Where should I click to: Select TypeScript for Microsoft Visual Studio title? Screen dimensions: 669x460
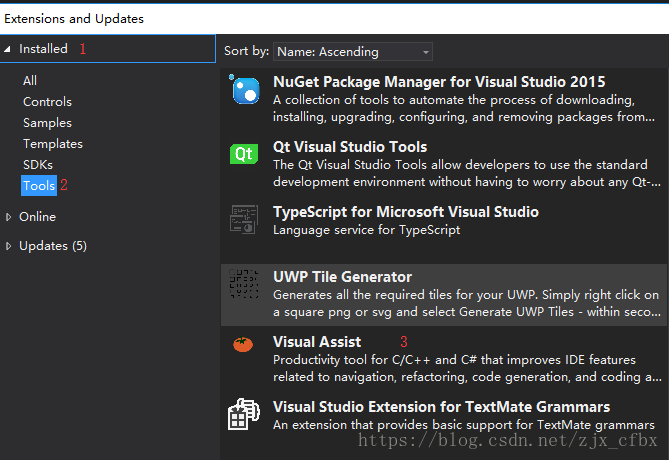pyautogui.click(x=406, y=212)
